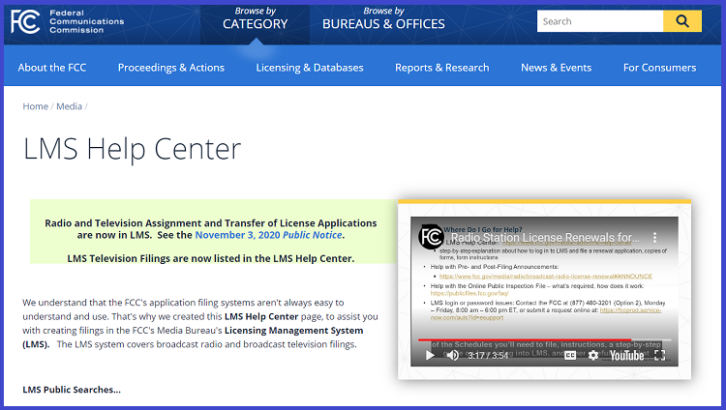726x410 pixels.
Task: Open For Consumers menu
Action: [x=659, y=68]
